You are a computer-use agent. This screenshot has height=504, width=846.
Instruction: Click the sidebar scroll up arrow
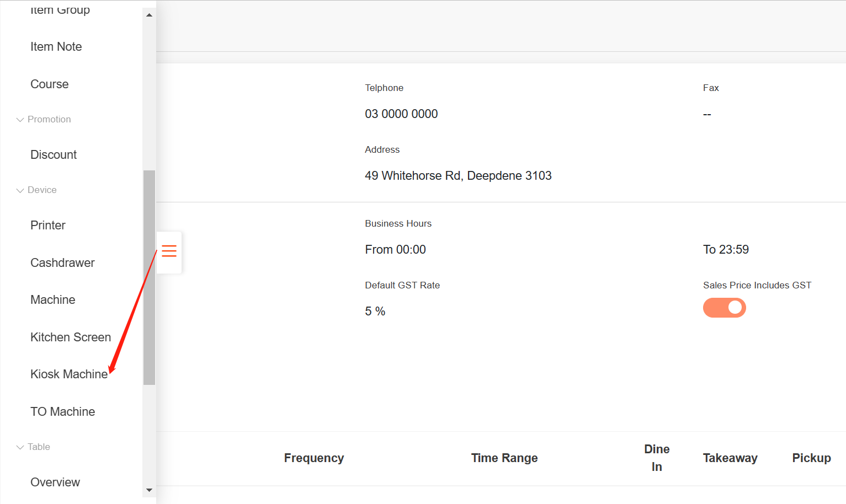(x=149, y=15)
